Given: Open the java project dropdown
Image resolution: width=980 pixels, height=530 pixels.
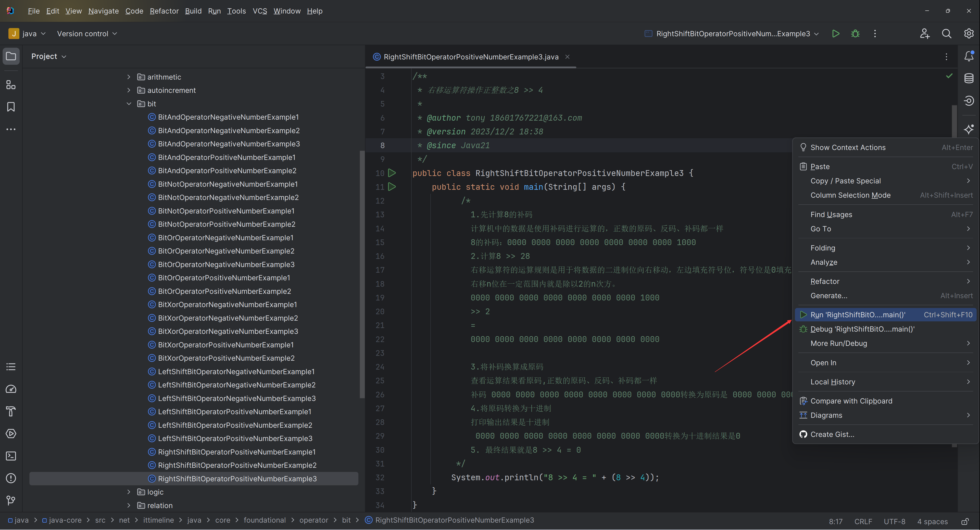Looking at the screenshot, I should click(x=27, y=33).
